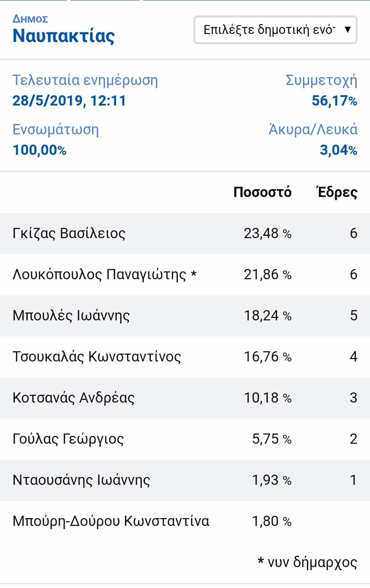Click the 23,48 % percentage for Γκίζας

point(268,233)
